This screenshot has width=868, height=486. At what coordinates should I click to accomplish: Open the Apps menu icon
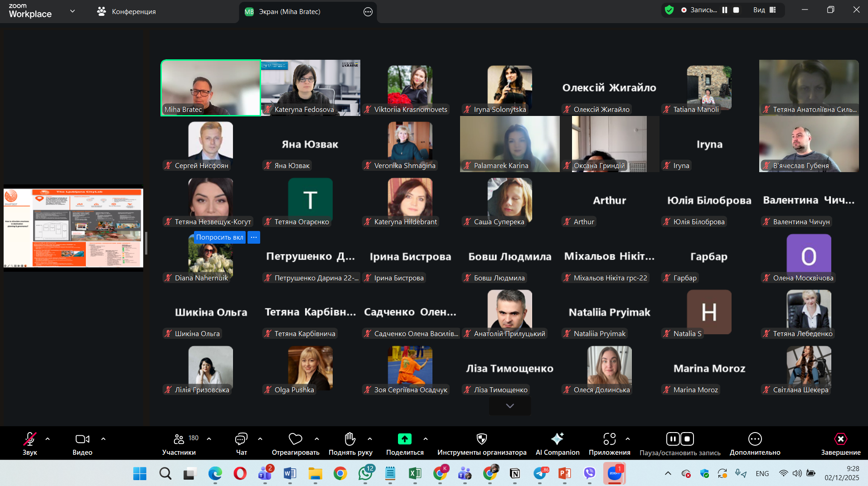click(x=609, y=439)
